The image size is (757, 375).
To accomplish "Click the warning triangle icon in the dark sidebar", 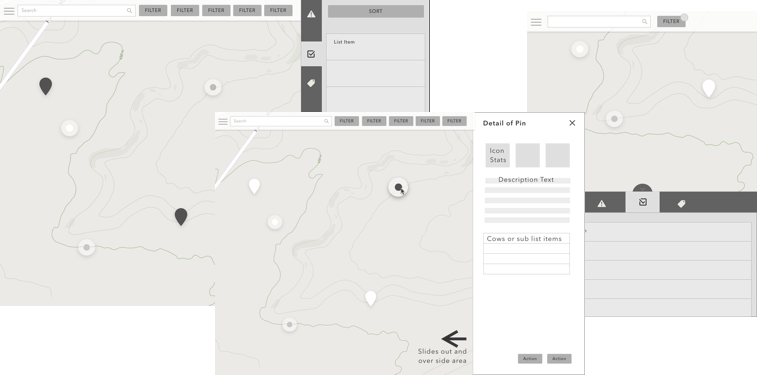I will [x=311, y=14].
